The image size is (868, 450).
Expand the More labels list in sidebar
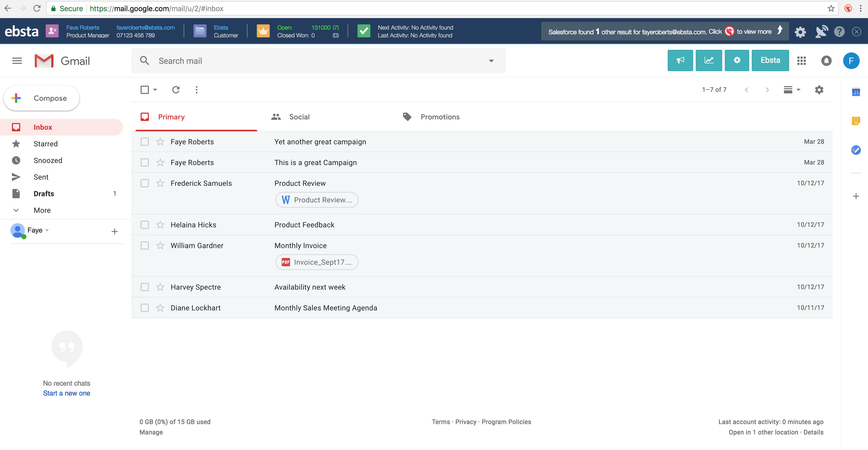(x=42, y=210)
